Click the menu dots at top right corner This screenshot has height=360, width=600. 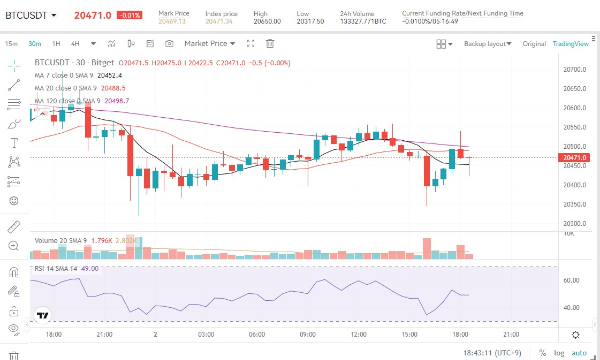click(593, 39)
